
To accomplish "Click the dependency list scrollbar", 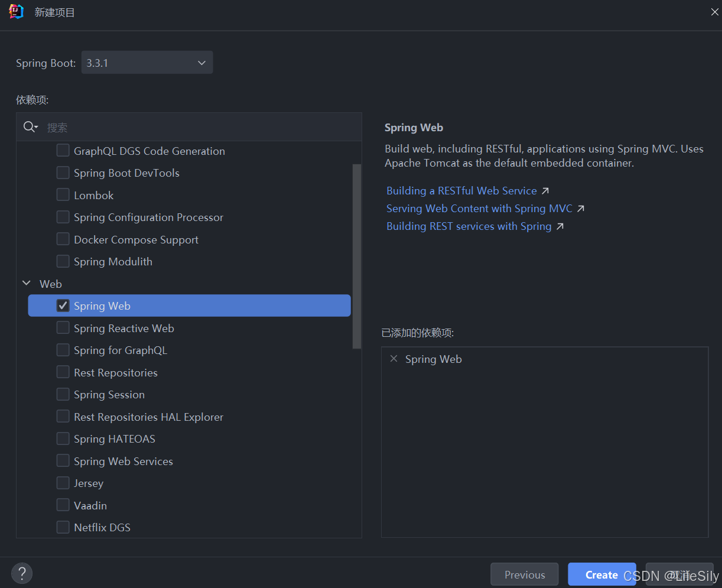I will pyautogui.click(x=356, y=256).
